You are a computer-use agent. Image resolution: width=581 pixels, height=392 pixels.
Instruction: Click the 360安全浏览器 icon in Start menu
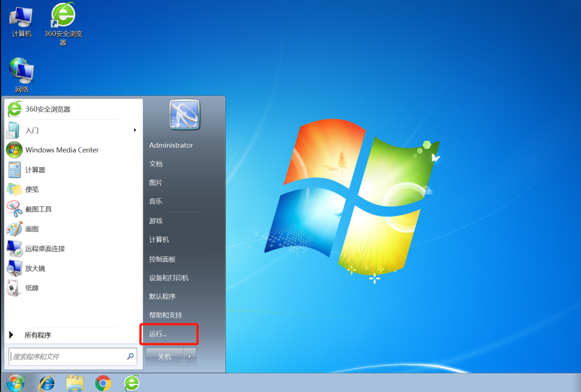pos(14,109)
